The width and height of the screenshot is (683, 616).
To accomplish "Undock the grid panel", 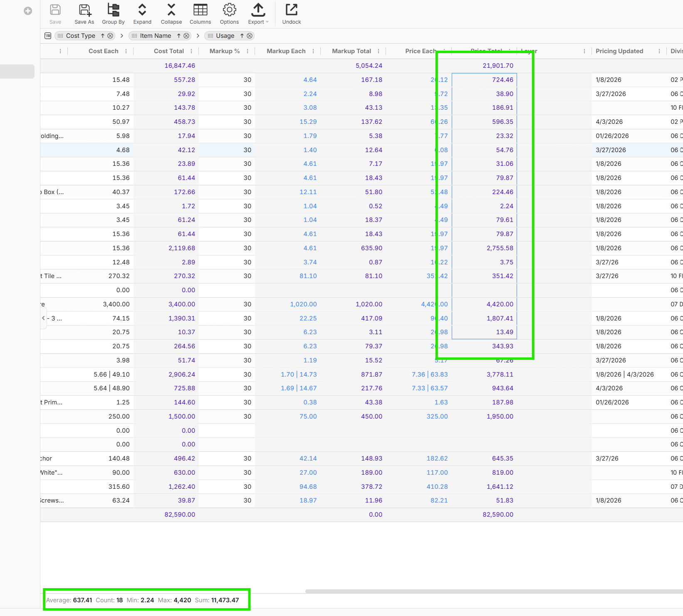I will pos(292,14).
